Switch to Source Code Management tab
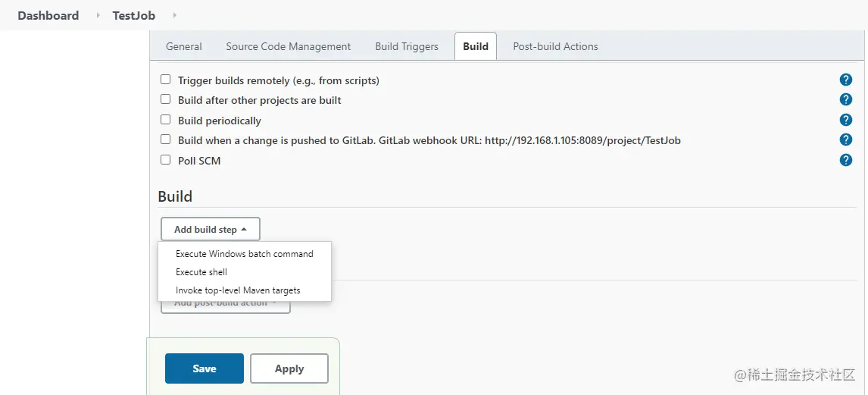This screenshot has height=395, width=868. click(x=288, y=46)
